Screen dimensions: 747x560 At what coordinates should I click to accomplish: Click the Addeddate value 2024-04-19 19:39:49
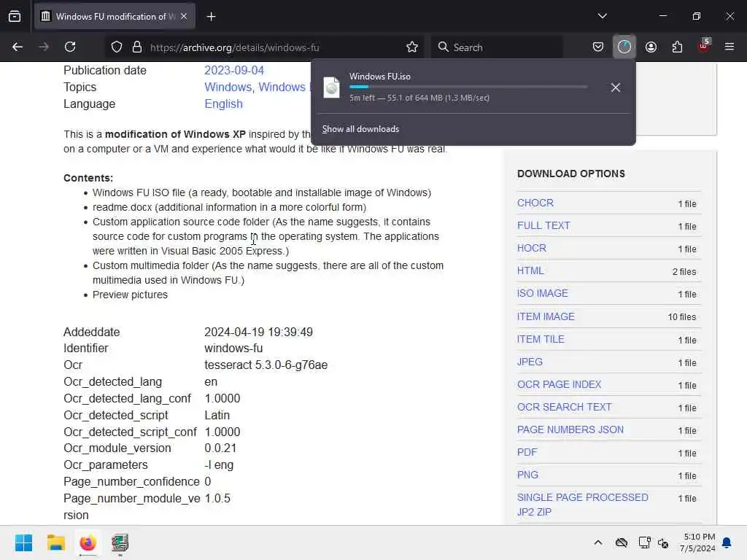click(x=259, y=332)
